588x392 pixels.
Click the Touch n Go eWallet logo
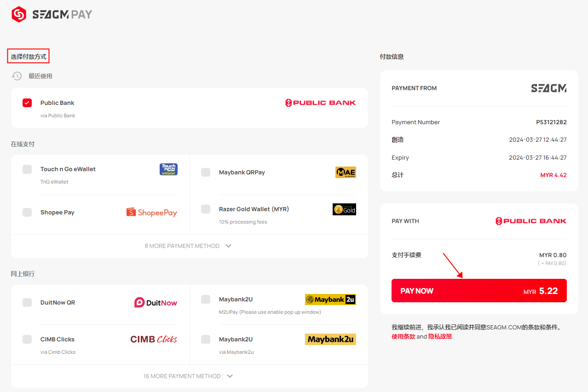click(x=168, y=169)
